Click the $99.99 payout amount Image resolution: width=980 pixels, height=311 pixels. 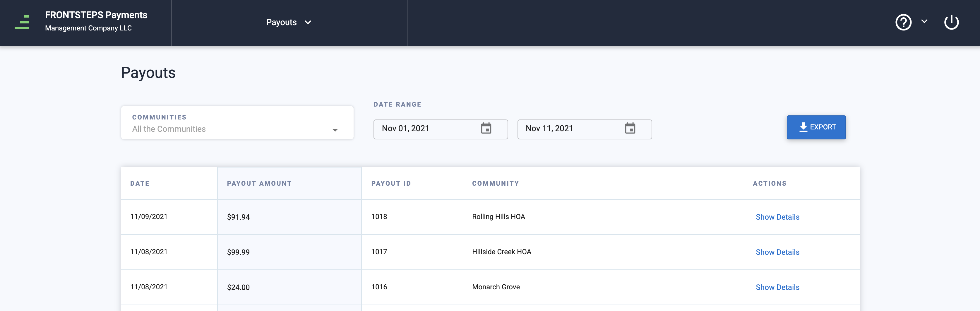pos(238,252)
